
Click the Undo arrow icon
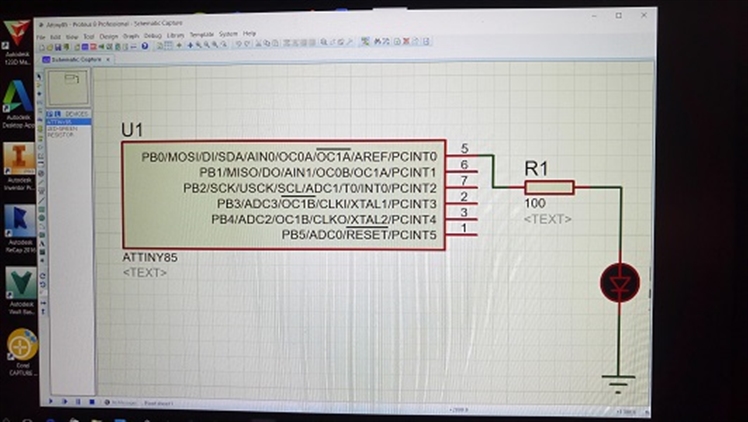coord(239,44)
